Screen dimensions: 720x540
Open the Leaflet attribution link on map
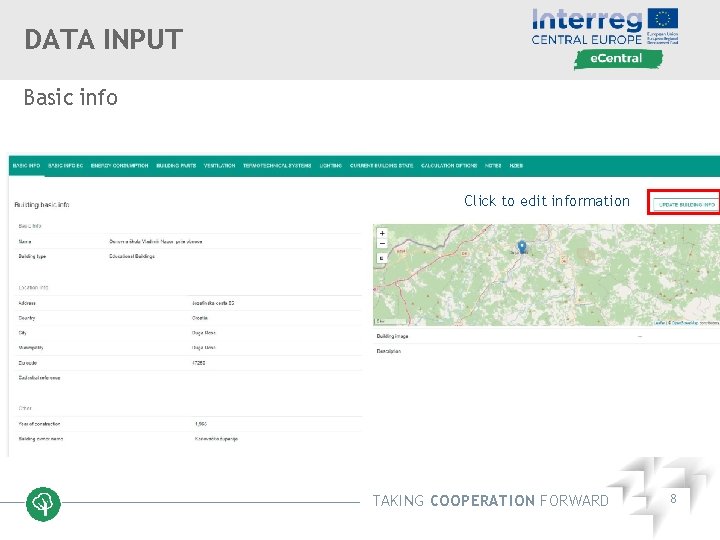[x=659, y=323]
